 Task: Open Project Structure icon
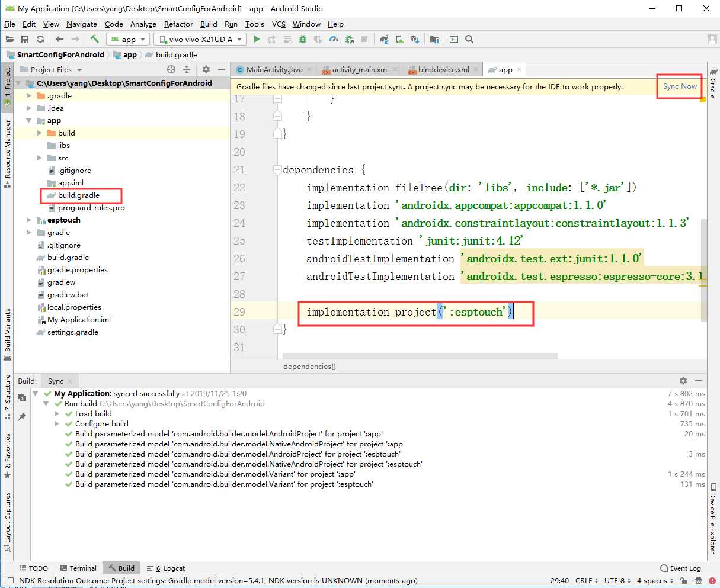click(x=434, y=39)
